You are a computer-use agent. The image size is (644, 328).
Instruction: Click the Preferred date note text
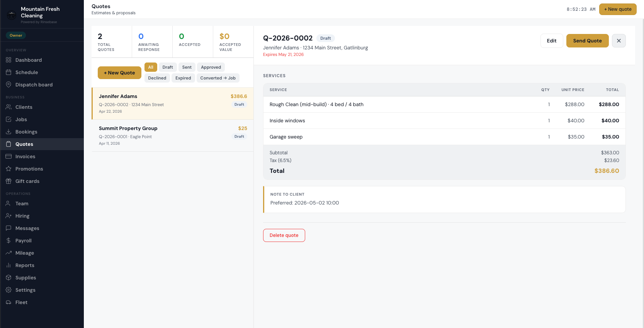[x=304, y=203]
